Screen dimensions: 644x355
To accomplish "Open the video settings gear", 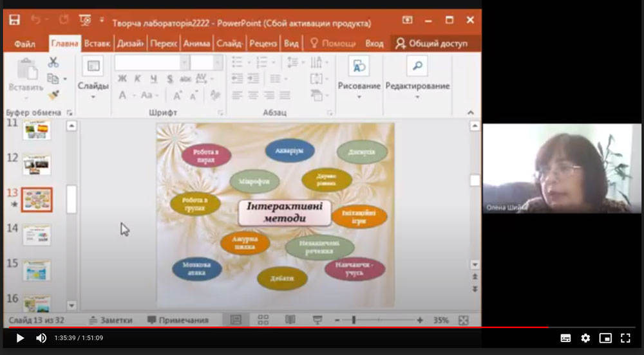I will pos(585,338).
